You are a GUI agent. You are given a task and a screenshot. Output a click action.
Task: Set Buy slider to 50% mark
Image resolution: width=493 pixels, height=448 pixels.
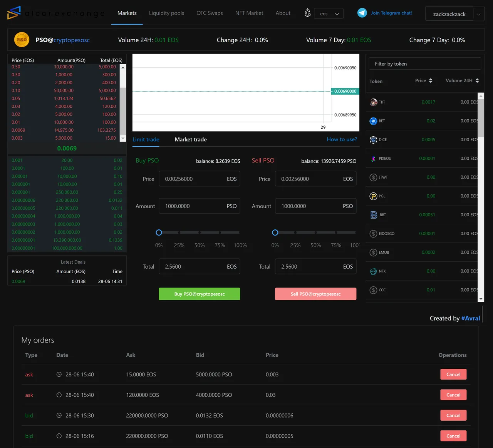(200, 232)
